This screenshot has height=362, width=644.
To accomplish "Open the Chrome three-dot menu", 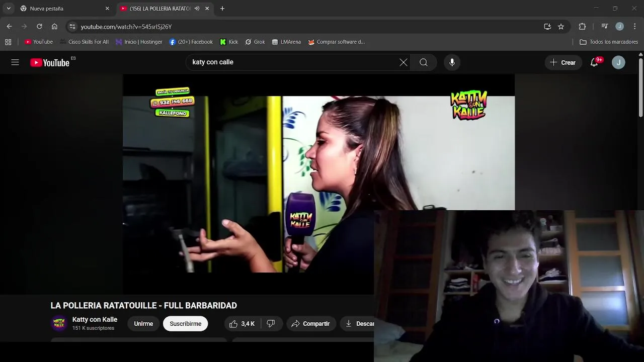I will pyautogui.click(x=635, y=27).
